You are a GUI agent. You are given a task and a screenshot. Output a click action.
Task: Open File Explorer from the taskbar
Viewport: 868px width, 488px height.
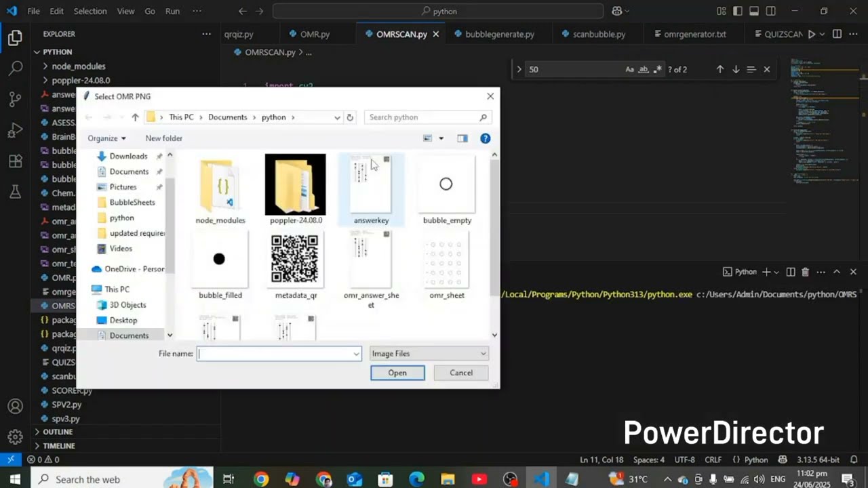point(448,479)
